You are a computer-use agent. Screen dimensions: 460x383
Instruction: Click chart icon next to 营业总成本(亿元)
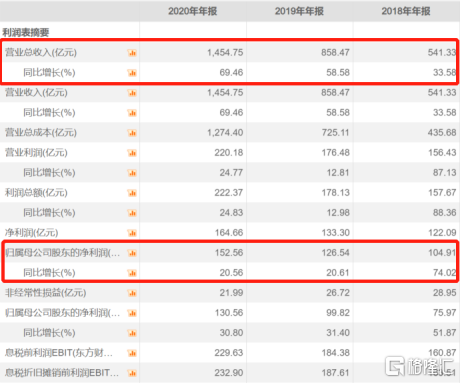coord(132,133)
